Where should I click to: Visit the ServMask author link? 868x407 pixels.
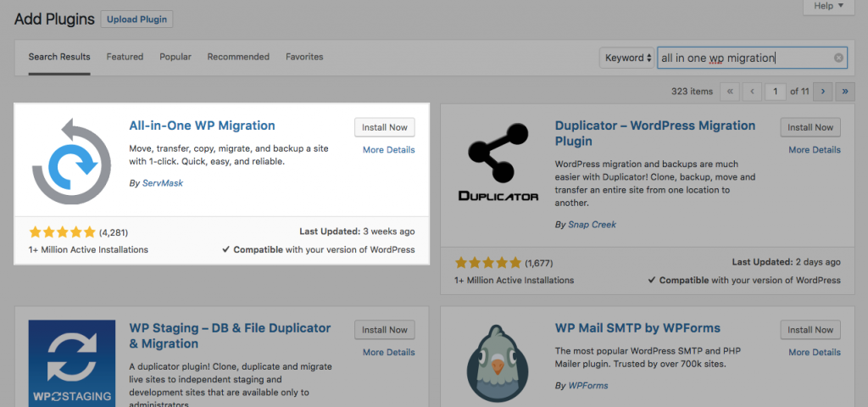163,183
